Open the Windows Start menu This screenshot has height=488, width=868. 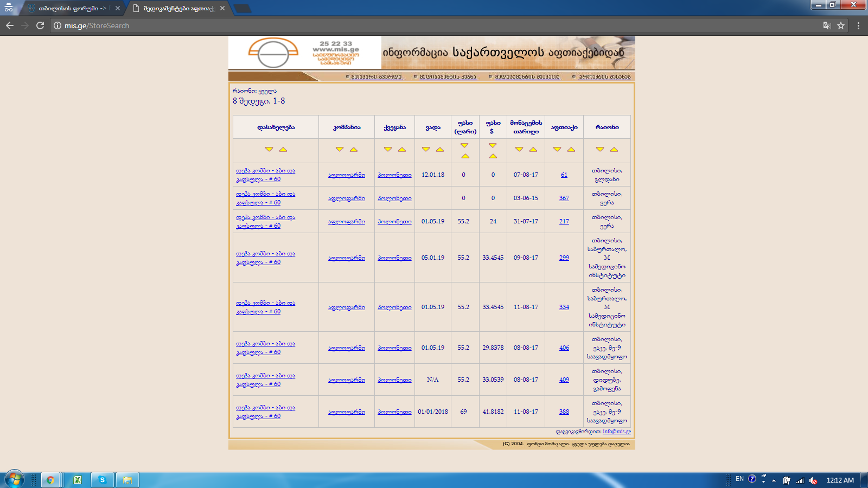pos(14,479)
